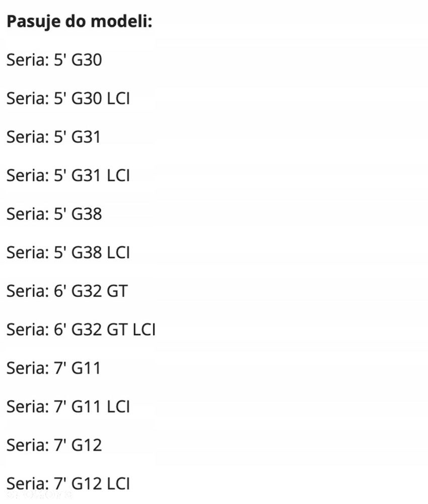This screenshot has height=504, width=428.
Task: Click the "Seria: 7' G12 LCI" entry
Action: point(68,484)
